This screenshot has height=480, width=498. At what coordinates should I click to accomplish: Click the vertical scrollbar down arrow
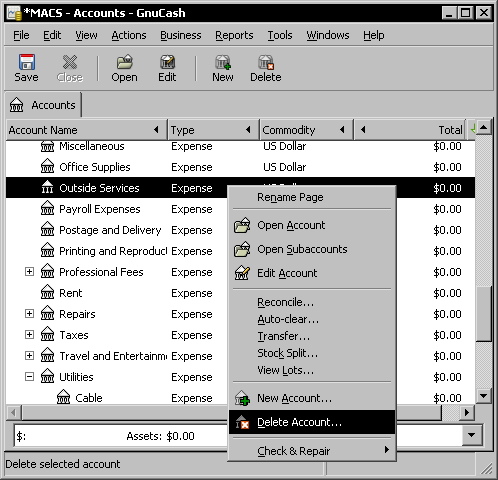point(484,396)
